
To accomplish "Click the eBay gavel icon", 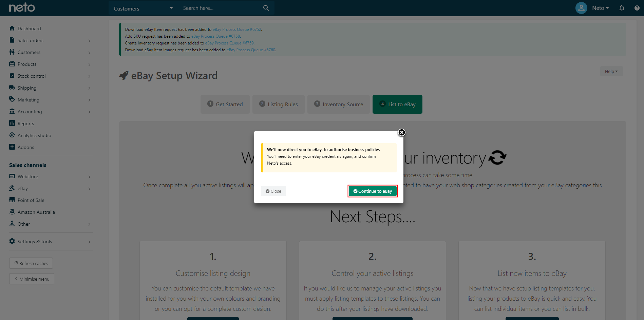I will [x=12, y=188].
